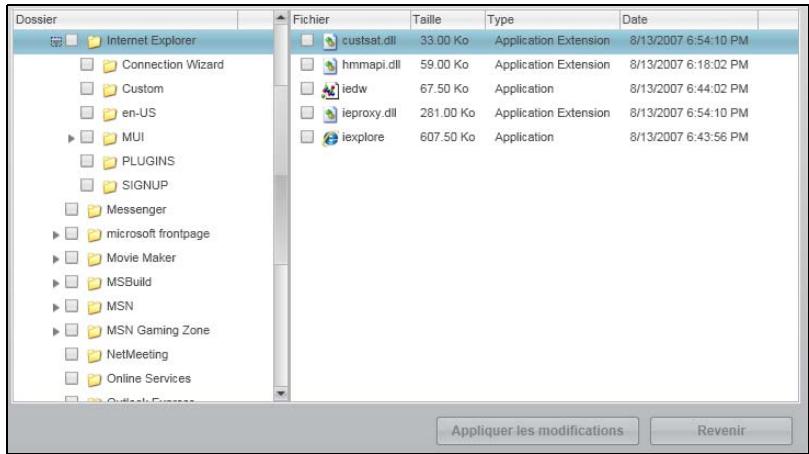This screenshot has height=454, width=809.
Task: Sort files by Date column header
Action: (x=634, y=19)
